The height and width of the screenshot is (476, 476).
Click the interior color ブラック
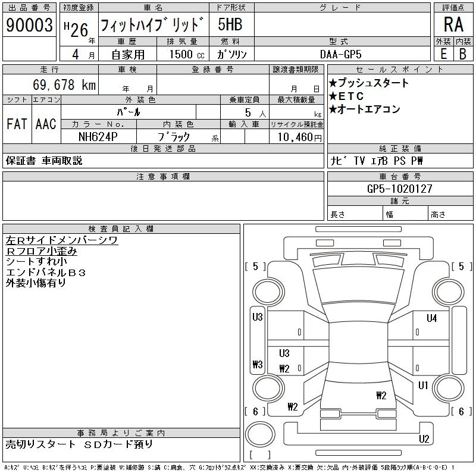(174, 137)
